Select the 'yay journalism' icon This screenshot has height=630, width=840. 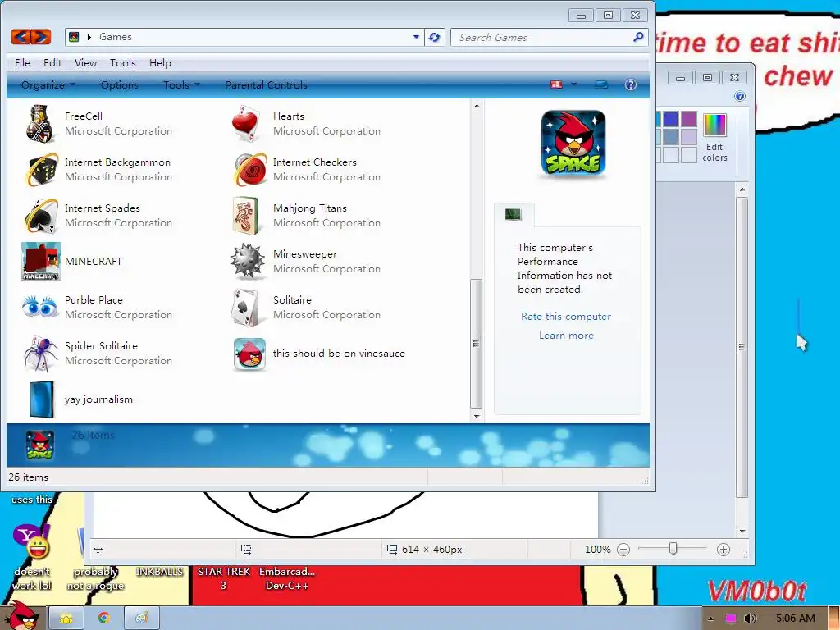tap(42, 399)
